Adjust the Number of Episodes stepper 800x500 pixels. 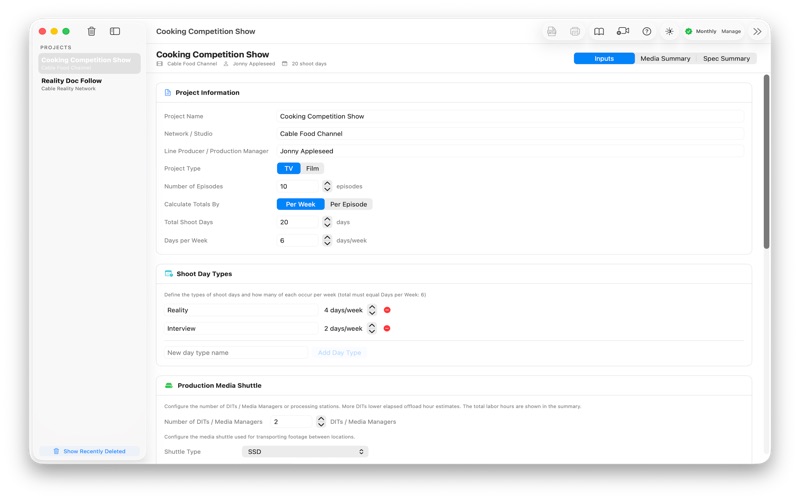pyautogui.click(x=327, y=186)
